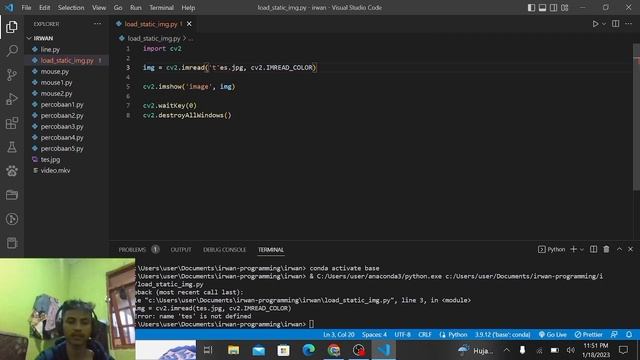Open notifications bell in status bar

tap(629, 334)
